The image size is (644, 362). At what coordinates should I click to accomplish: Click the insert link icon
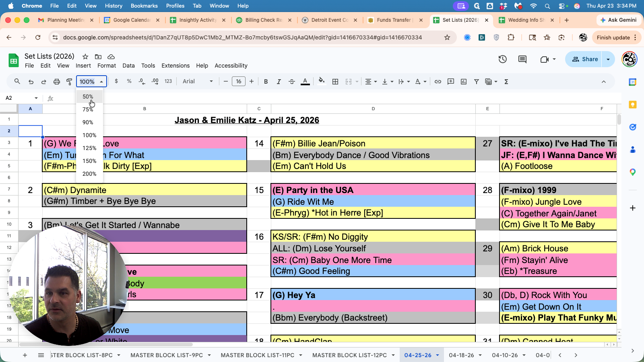point(438,82)
